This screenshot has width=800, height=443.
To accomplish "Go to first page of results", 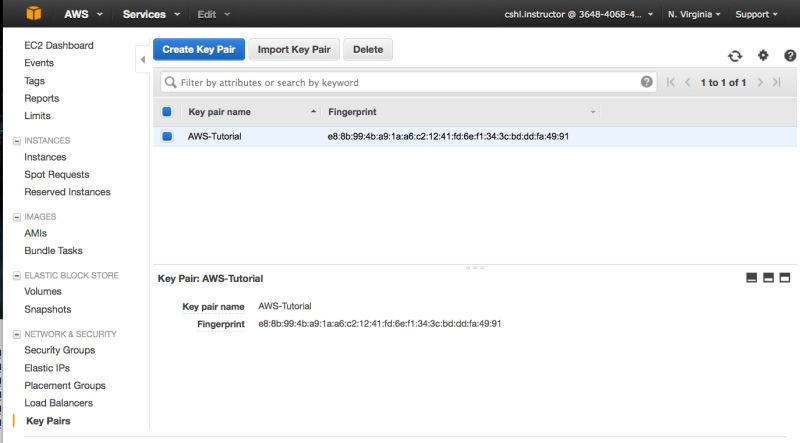I will click(670, 82).
